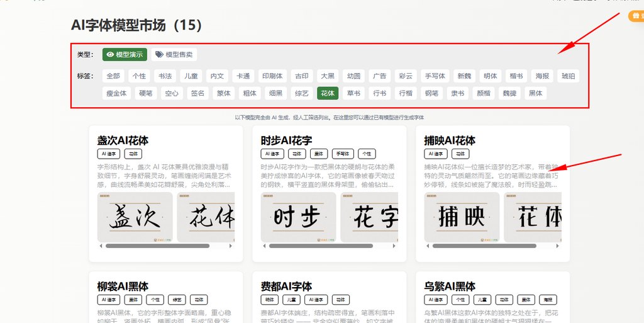Apply the 钢笔 tag filter
Viewport: 644px width, 323px height.
[431, 93]
